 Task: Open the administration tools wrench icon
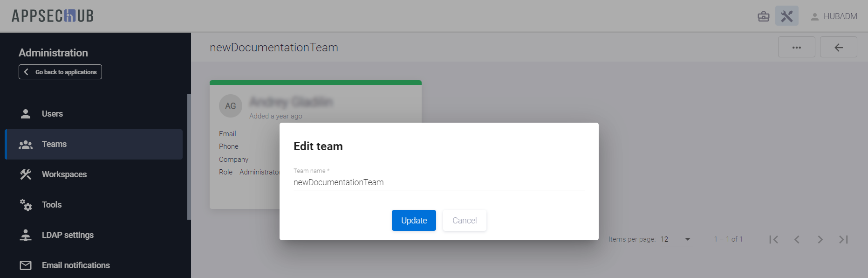click(787, 16)
